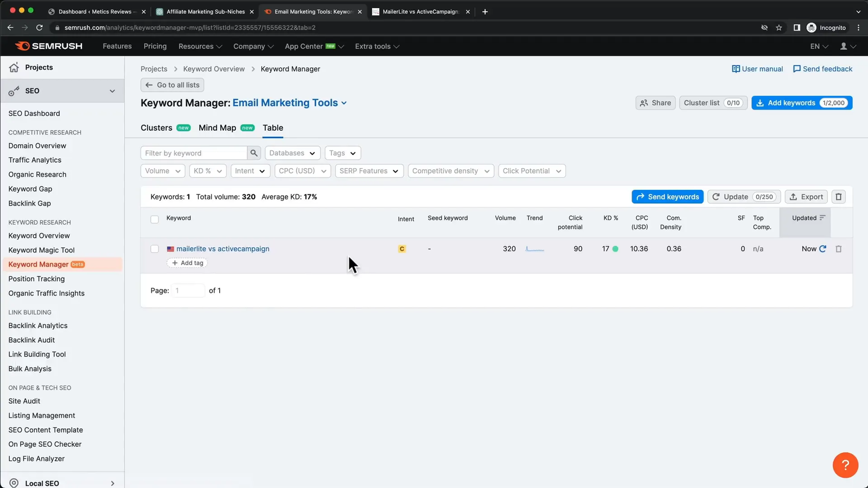Open the App Center menu
This screenshot has width=868, height=488.
point(314,47)
